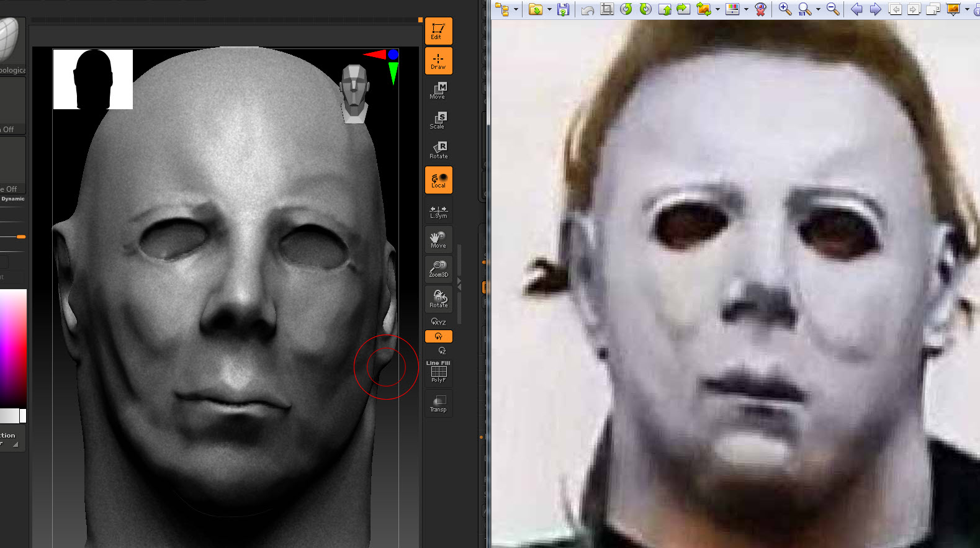Click the Undo arrow icon in viewer
Image resolution: width=980 pixels, height=548 pixels.
[587, 9]
